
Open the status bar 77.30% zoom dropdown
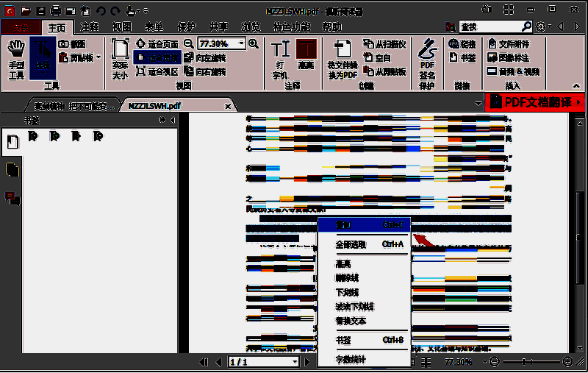pos(485,362)
